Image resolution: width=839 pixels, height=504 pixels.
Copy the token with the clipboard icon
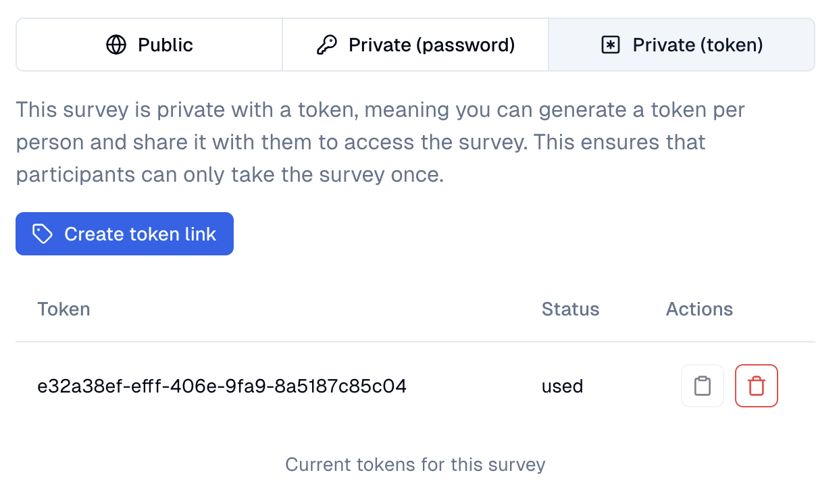(703, 386)
